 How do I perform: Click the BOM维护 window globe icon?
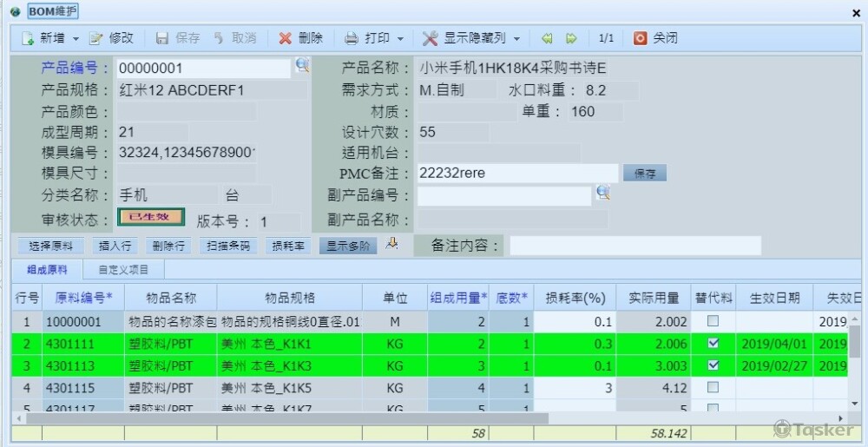click(x=16, y=11)
